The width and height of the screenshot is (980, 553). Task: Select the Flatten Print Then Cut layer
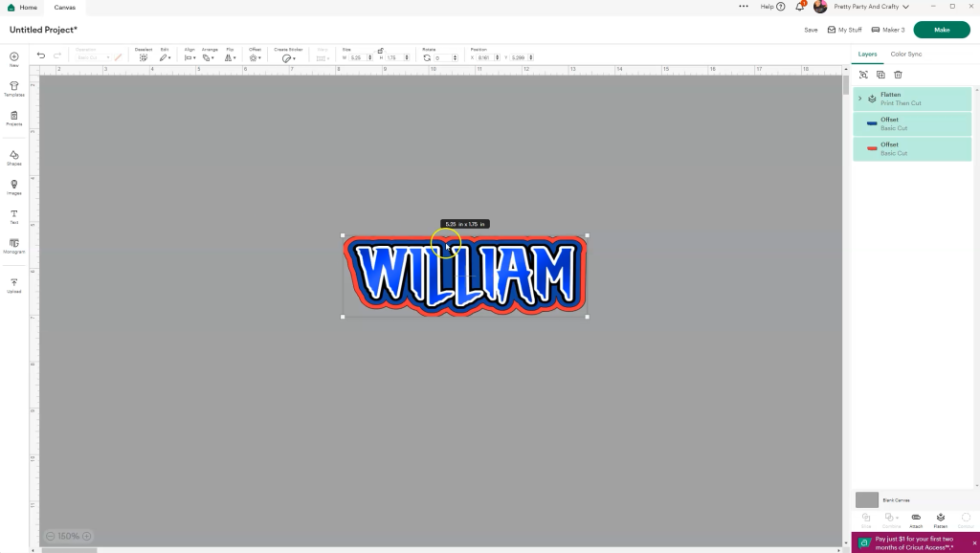[912, 99]
